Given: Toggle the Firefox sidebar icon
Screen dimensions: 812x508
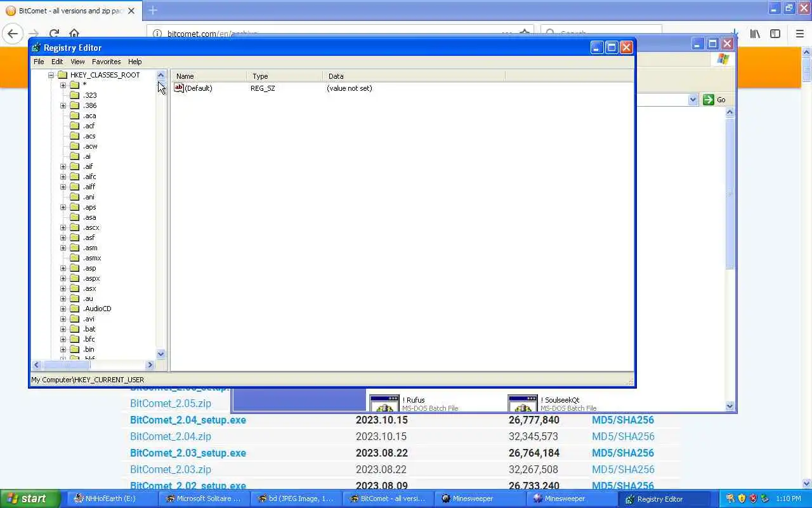Looking at the screenshot, I should click(x=775, y=34).
